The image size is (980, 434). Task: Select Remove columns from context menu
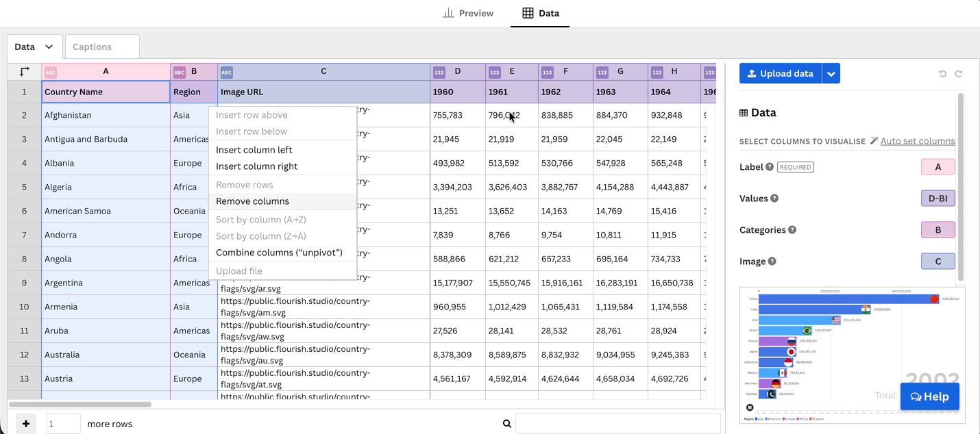click(252, 201)
